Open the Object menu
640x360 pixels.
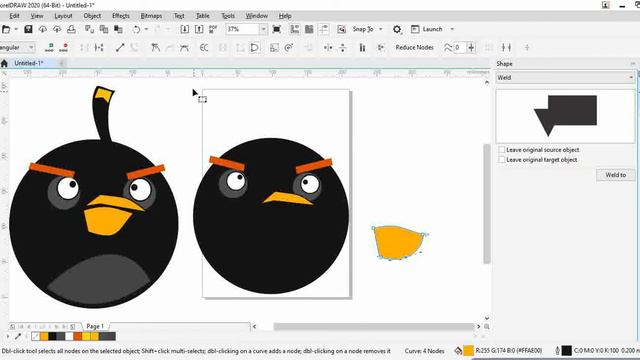point(92,16)
